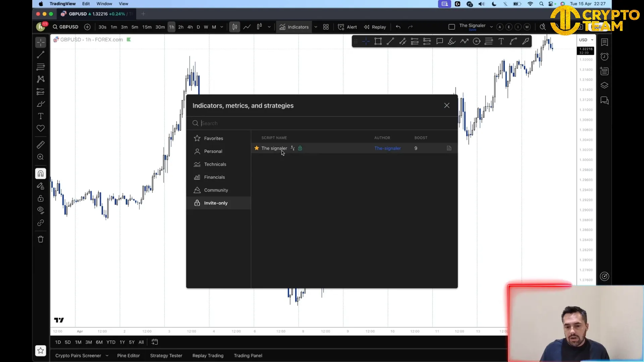Select the crosshair cursor tool in left toolbar
Viewport: 644px width, 362px height.
41,42
